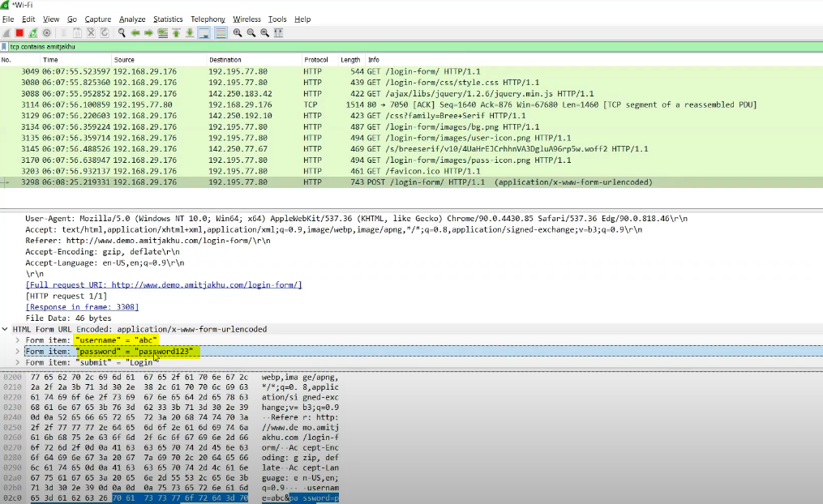Toggle colorize packet list icon
The image size is (823, 504).
221,33
